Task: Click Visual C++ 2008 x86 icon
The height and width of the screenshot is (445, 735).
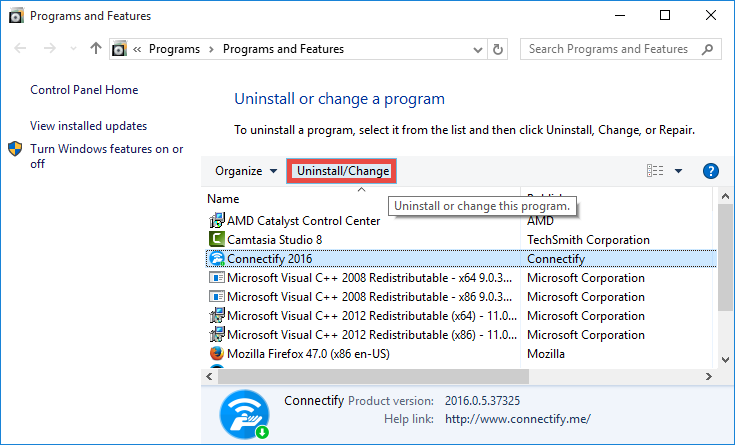Action: click(x=217, y=296)
